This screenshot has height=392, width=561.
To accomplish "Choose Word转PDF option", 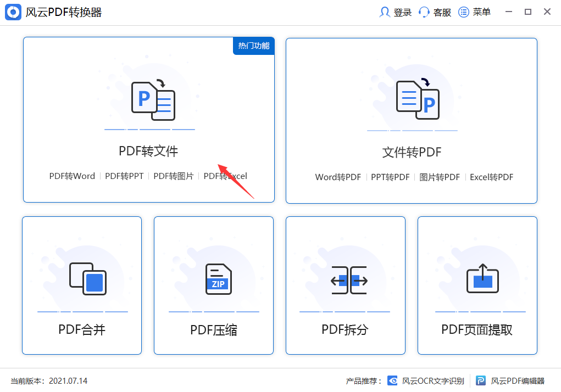I will (x=338, y=177).
